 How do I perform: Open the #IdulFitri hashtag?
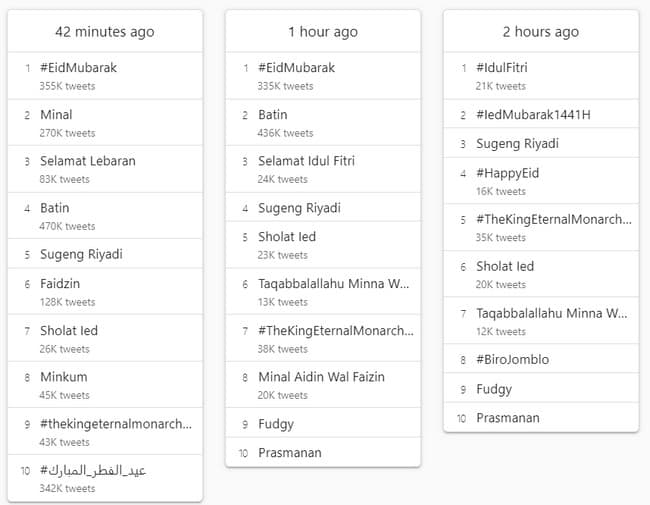click(502, 68)
